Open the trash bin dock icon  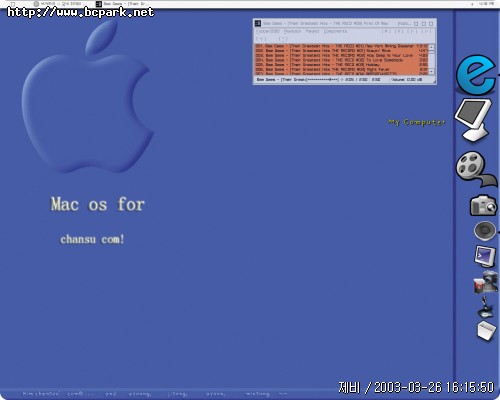click(x=486, y=331)
